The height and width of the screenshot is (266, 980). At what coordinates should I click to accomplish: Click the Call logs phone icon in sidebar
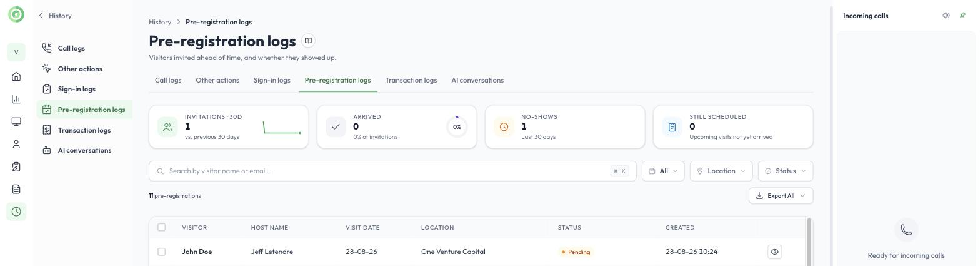pyautogui.click(x=47, y=48)
